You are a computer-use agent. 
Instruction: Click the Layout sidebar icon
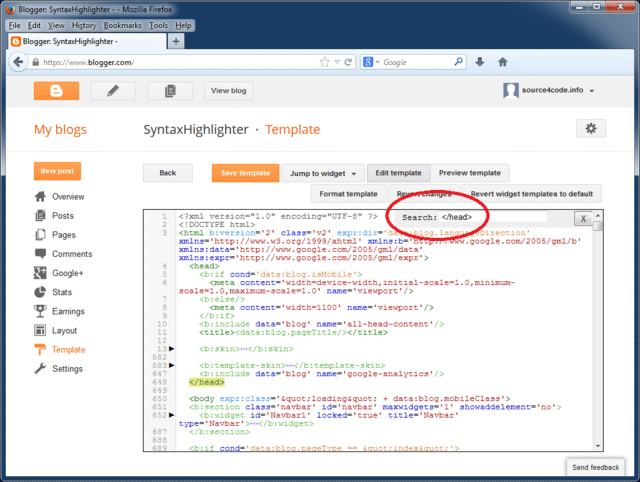coord(40,330)
